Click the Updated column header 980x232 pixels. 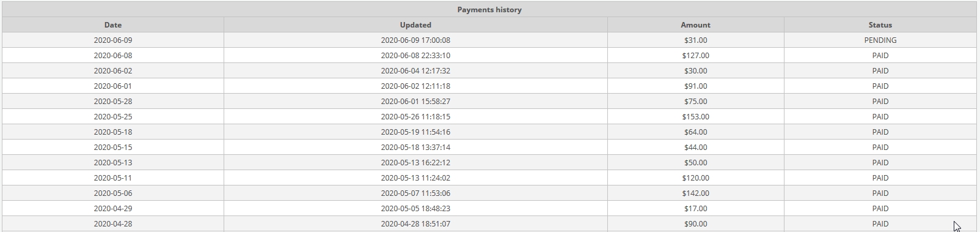coord(415,25)
